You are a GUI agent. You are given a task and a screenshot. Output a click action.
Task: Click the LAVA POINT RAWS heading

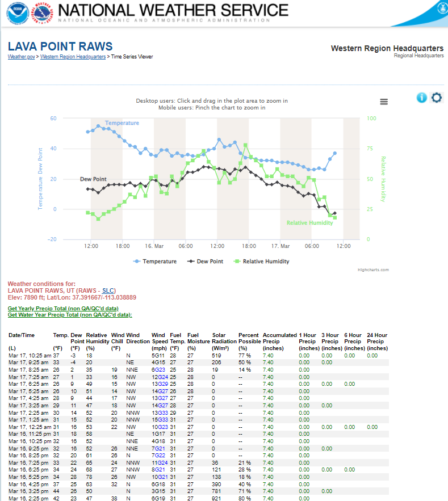coord(60,47)
